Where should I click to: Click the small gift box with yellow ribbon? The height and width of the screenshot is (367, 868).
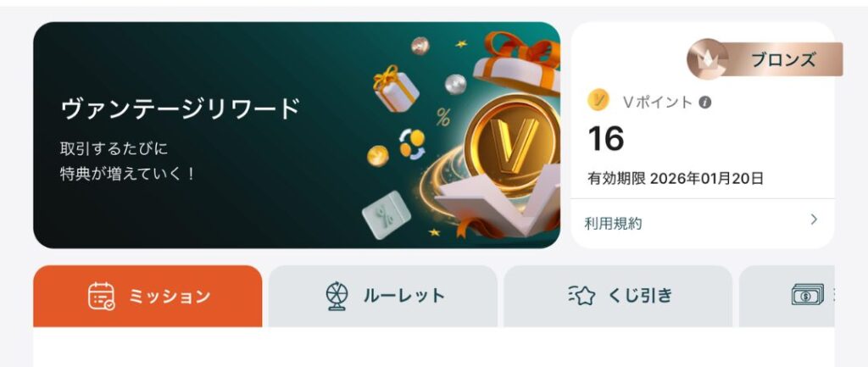395,88
